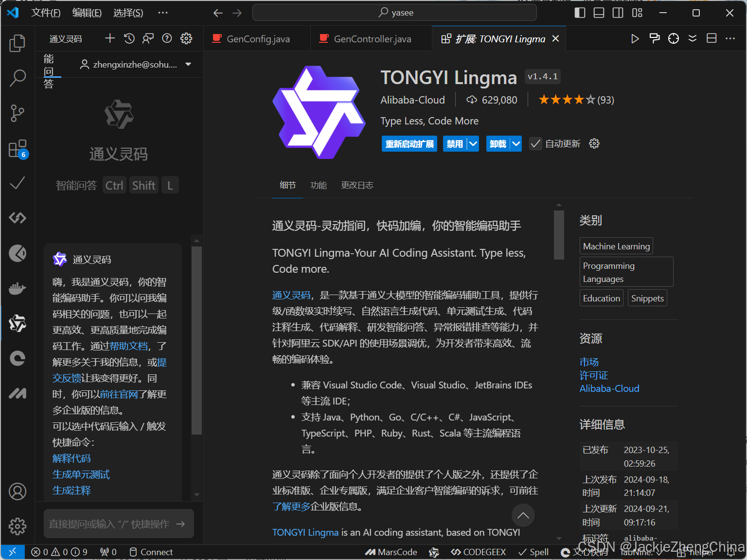Switch to the GenController.java tab
This screenshot has height=560, width=747.
pos(371,39)
